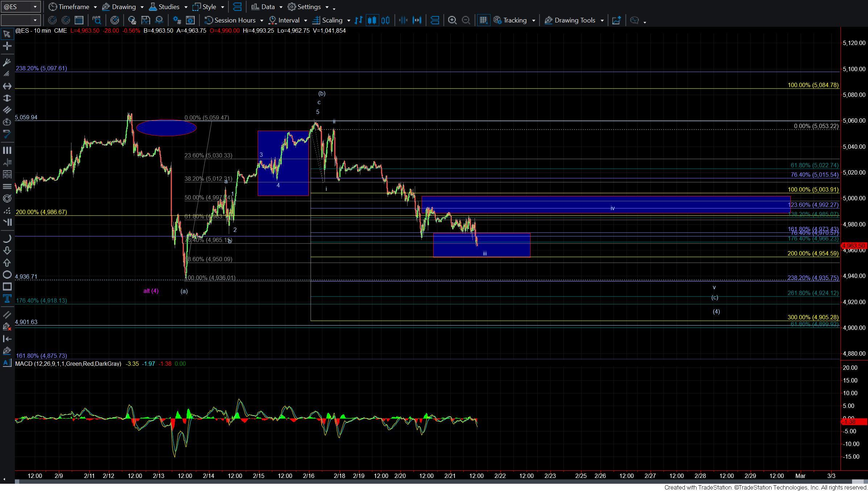This screenshot has height=491, width=868.
Task: Click the Tracking button
Action: tap(510, 20)
